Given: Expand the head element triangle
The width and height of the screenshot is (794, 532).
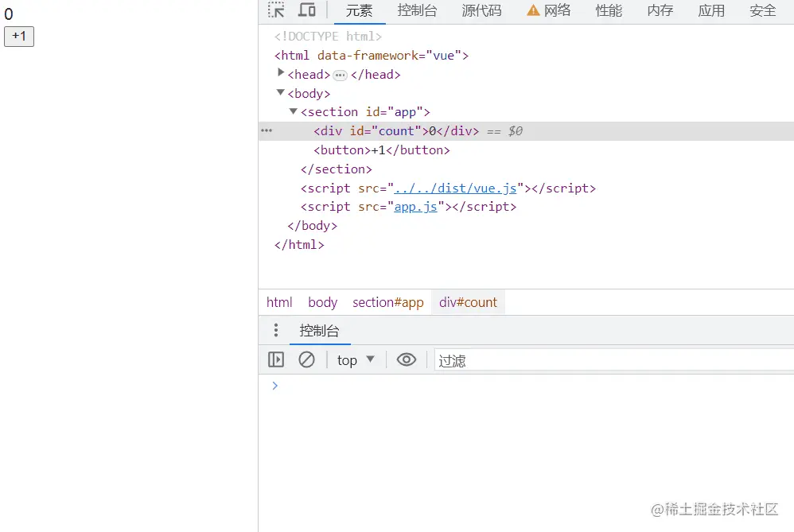Looking at the screenshot, I should (x=281, y=73).
